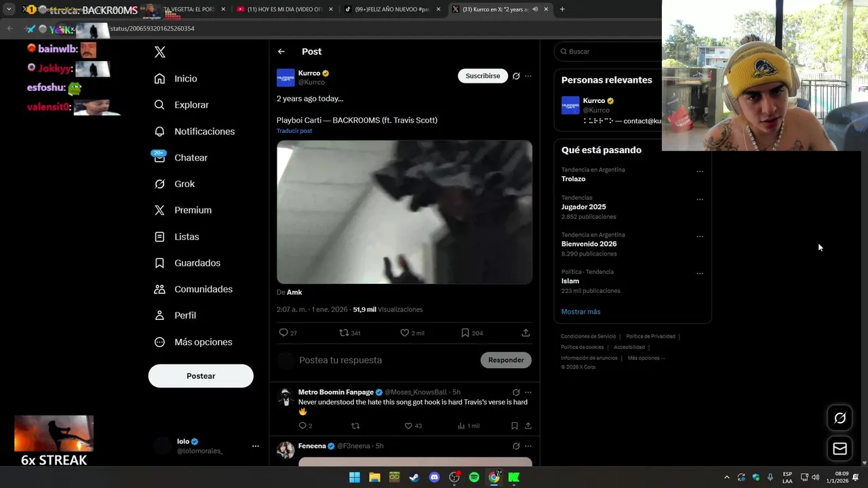Click the Responder button
The height and width of the screenshot is (488, 868).
(x=506, y=360)
